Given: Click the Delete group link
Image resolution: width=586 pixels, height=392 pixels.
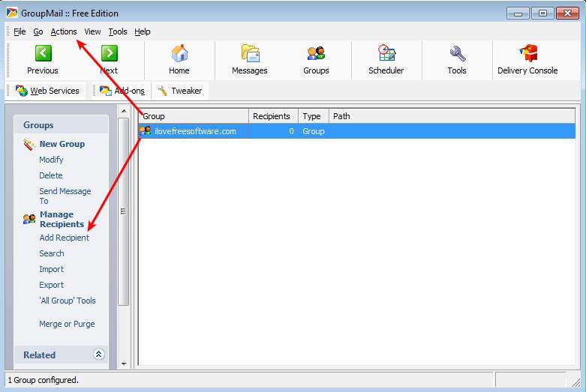Looking at the screenshot, I should (x=51, y=175).
